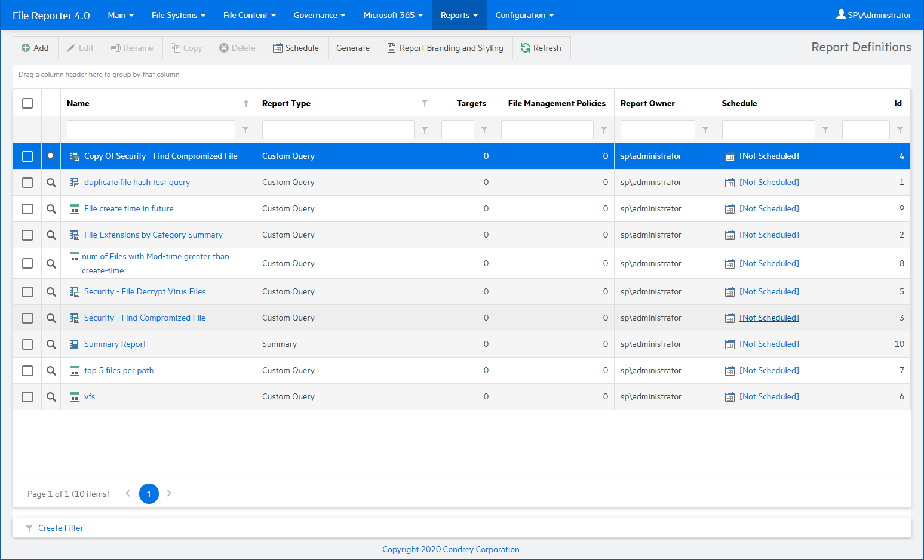Click the magnifier icon for vfs row
The image size is (924, 560).
click(51, 397)
